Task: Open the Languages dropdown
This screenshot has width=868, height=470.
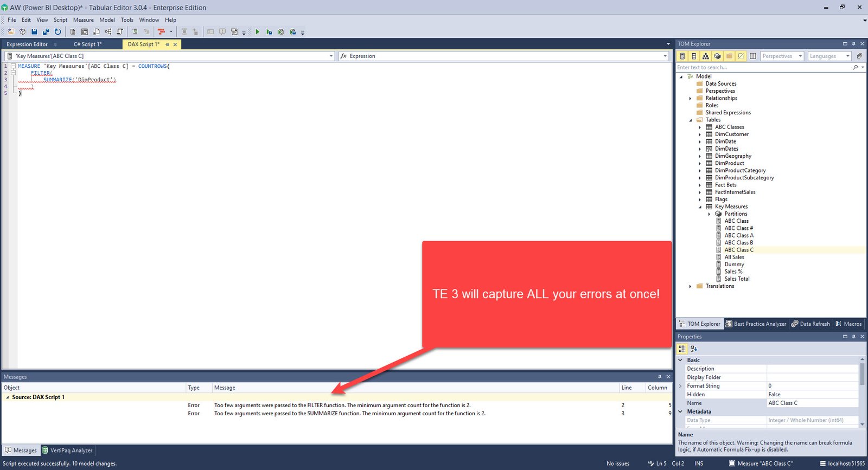Action: [x=848, y=56]
